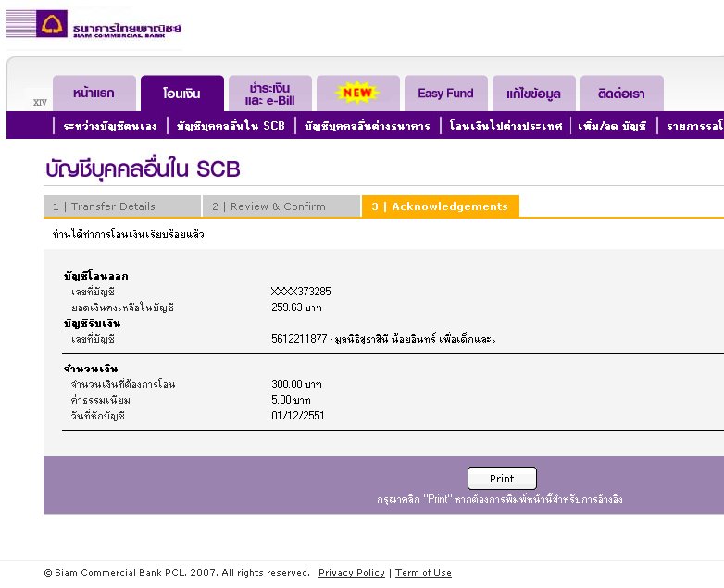Click transfer amount 300.00 บาท
This screenshot has width=724, height=588.
(x=296, y=384)
